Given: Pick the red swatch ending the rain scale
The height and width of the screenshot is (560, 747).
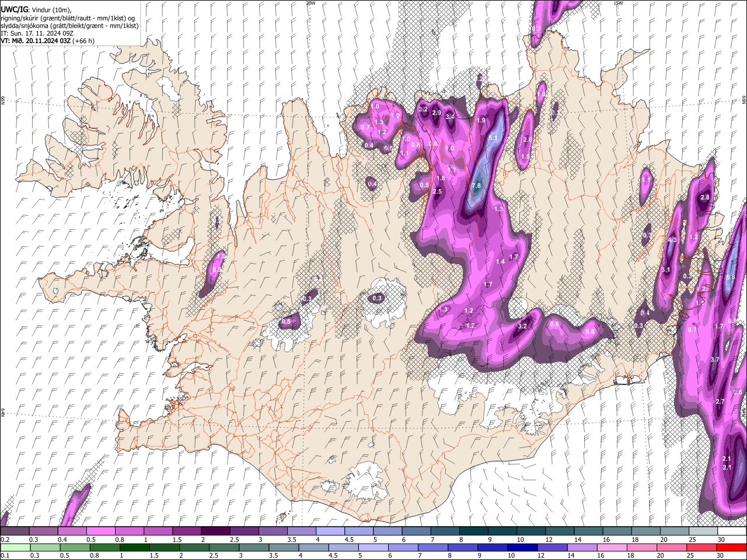Looking at the screenshot, I should click(x=731, y=547).
